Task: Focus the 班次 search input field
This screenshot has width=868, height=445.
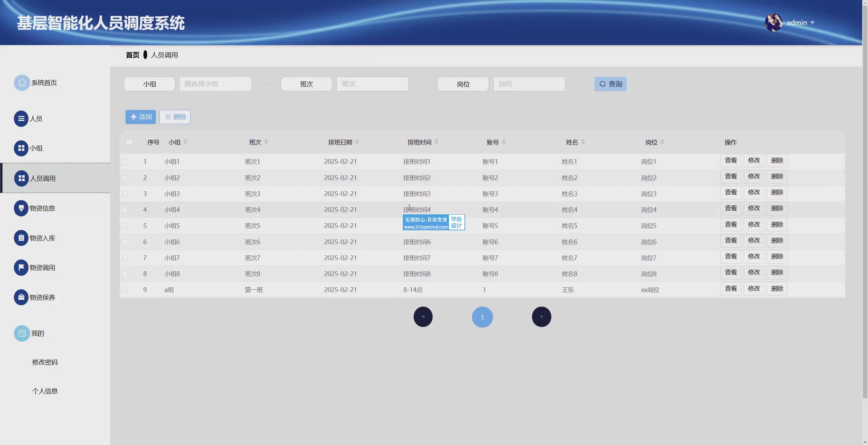Action: click(x=372, y=84)
